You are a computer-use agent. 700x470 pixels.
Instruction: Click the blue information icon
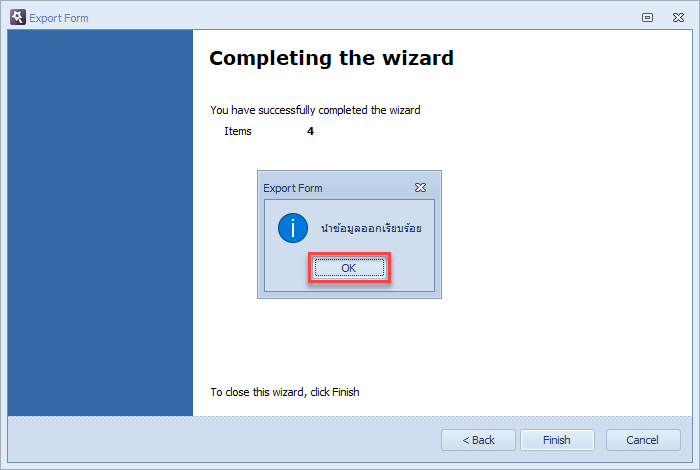[293, 228]
